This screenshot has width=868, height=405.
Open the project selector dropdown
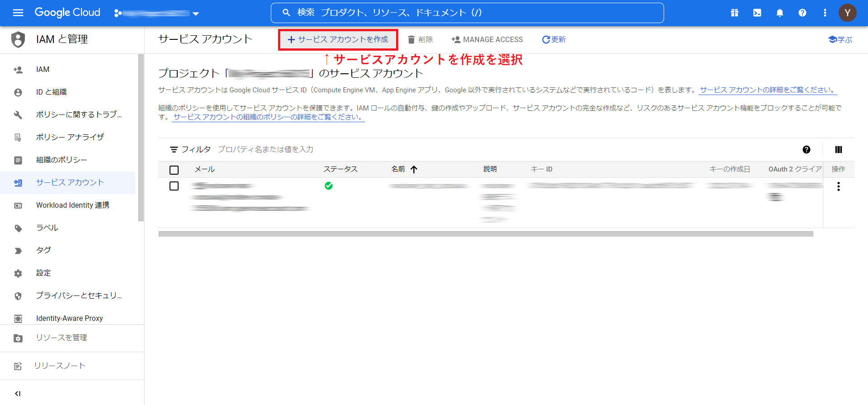pos(156,13)
